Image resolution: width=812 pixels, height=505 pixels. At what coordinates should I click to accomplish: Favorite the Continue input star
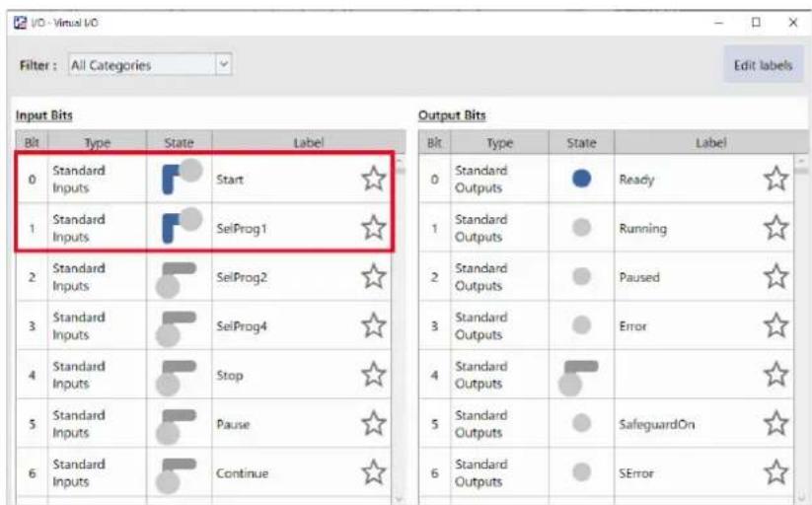(x=373, y=472)
